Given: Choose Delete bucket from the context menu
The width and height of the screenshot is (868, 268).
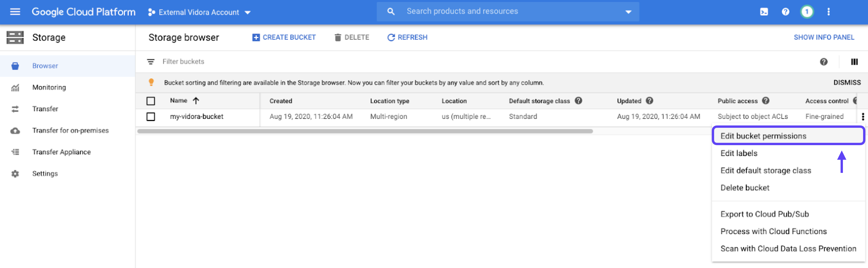Looking at the screenshot, I should coord(745,188).
